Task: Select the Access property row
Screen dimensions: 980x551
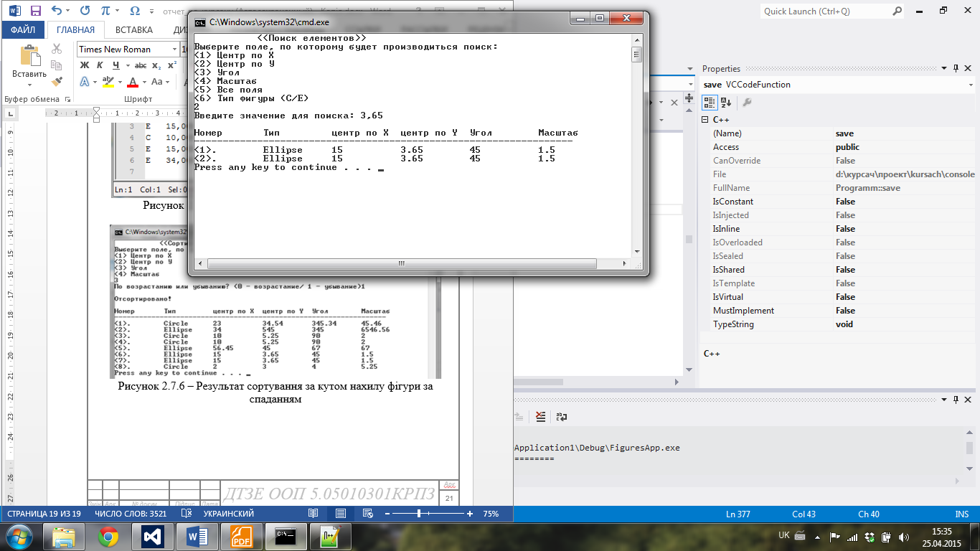Action: click(844, 147)
